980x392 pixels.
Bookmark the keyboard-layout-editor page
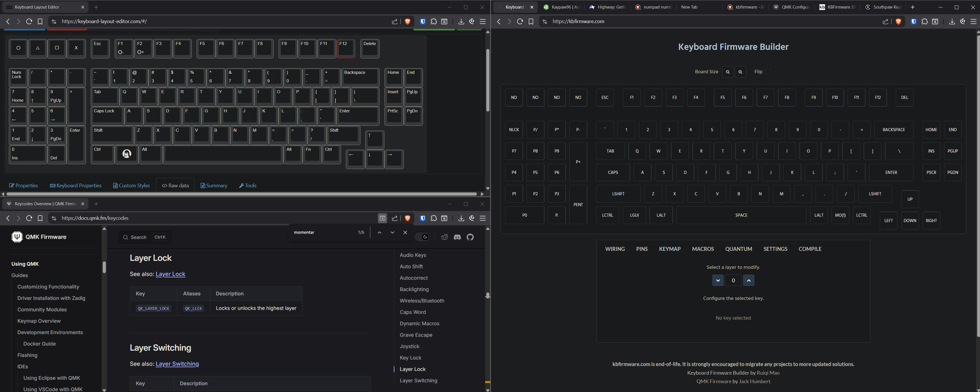coord(40,22)
